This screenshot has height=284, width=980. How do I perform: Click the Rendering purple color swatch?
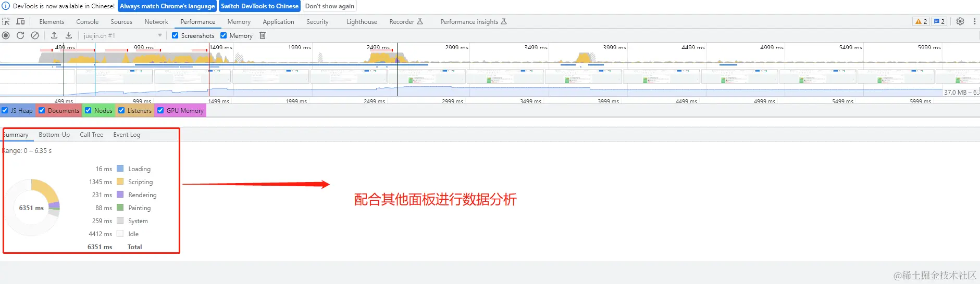[x=120, y=195]
